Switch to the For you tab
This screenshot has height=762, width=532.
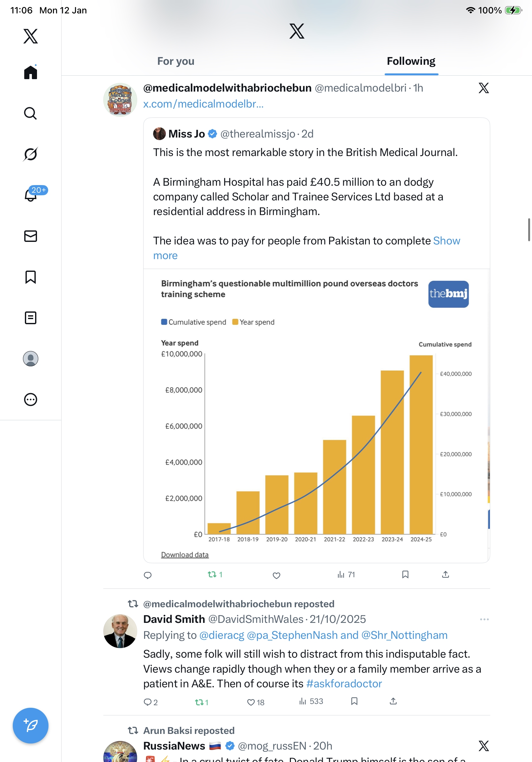pos(175,61)
